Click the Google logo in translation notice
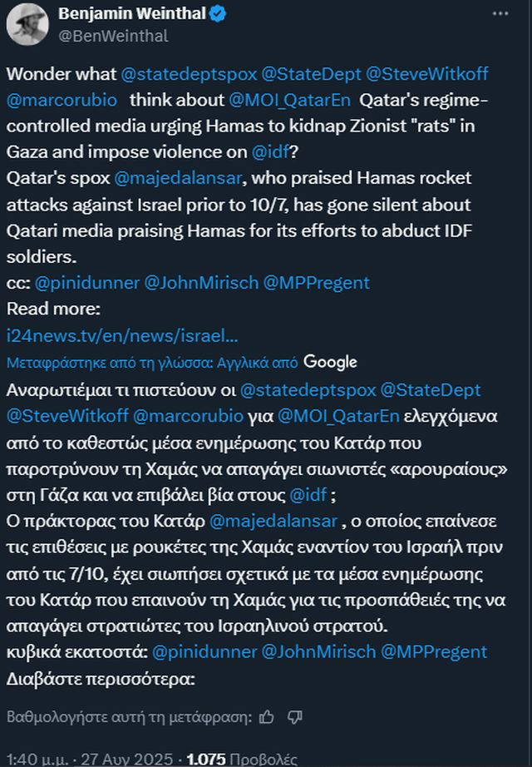The height and width of the screenshot is (767, 532). coord(330,362)
